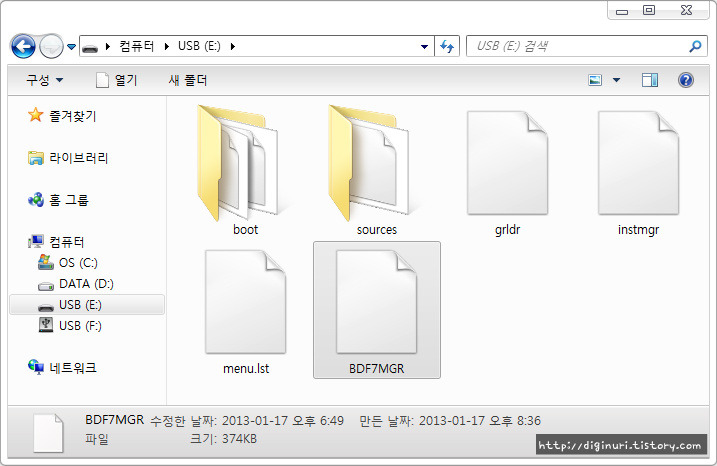Toggle the preview pane icon
The image size is (717, 466).
click(650, 80)
